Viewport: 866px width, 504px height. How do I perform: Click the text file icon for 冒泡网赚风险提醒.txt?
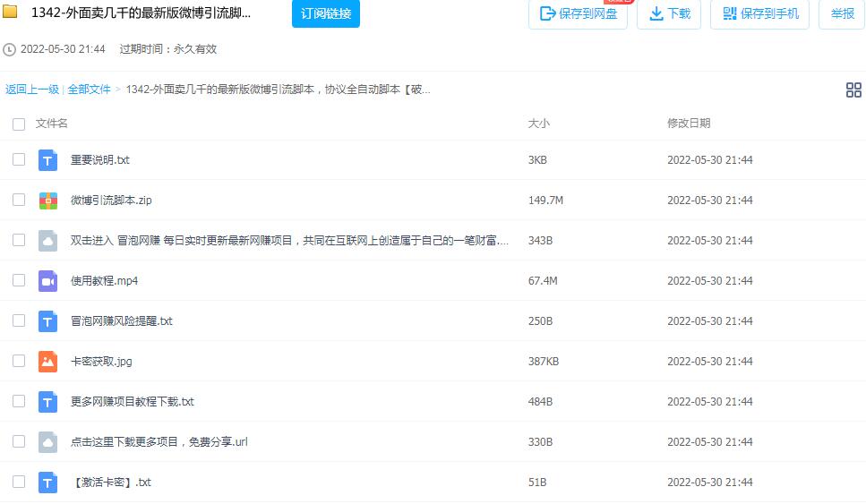(x=48, y=321)
